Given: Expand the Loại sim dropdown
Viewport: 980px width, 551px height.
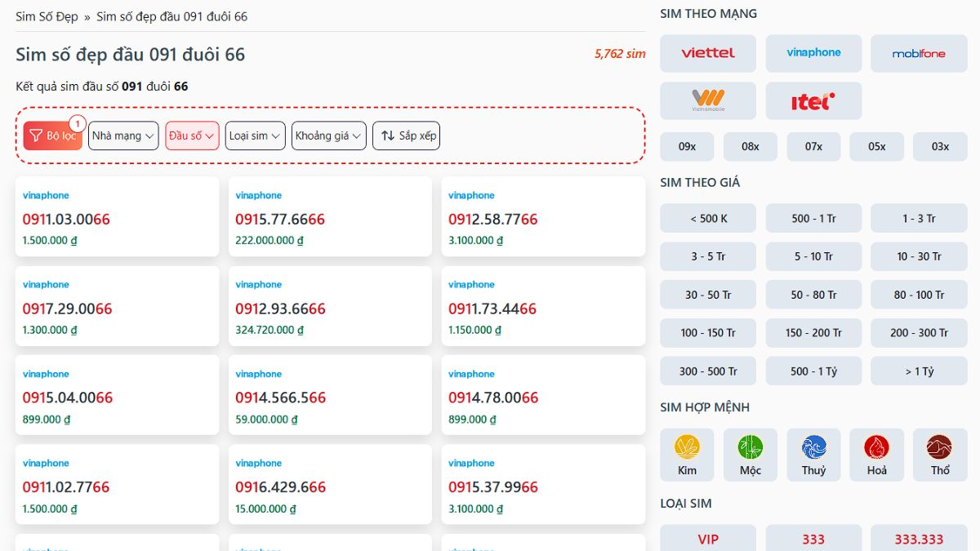Looking at the screenshot, I should click(x=255, y=136).
